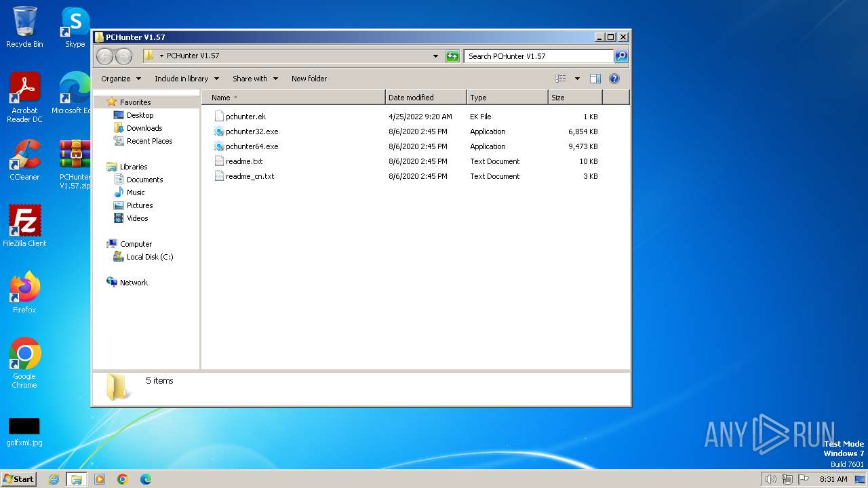Image resolution: width=868 pixels, height=488 pixels.
Task: Open Explorer Help button
Action: click(x=614, y=79)
